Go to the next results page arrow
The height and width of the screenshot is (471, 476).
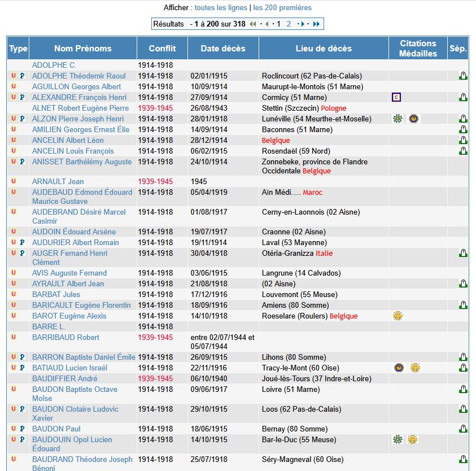302,24
